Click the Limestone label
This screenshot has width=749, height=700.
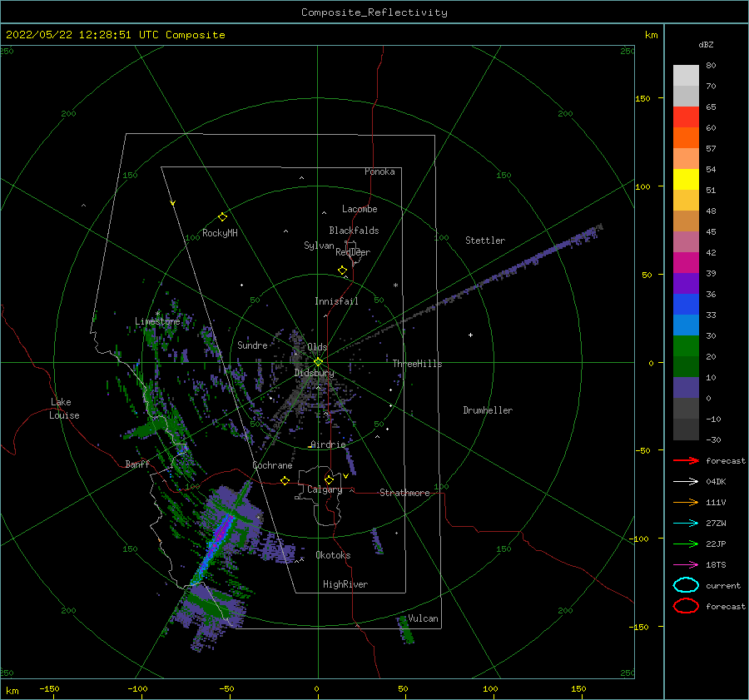point(157,321)
